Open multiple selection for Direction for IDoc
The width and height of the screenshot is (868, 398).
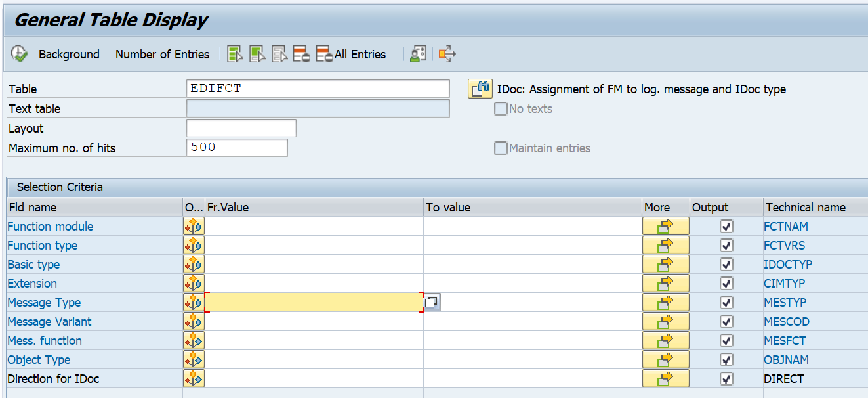point(664,378)
